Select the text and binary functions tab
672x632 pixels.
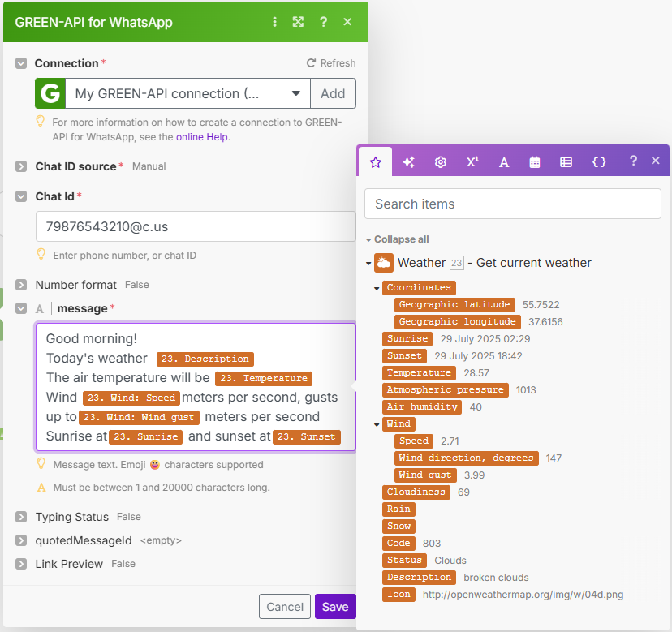(504, 161)
